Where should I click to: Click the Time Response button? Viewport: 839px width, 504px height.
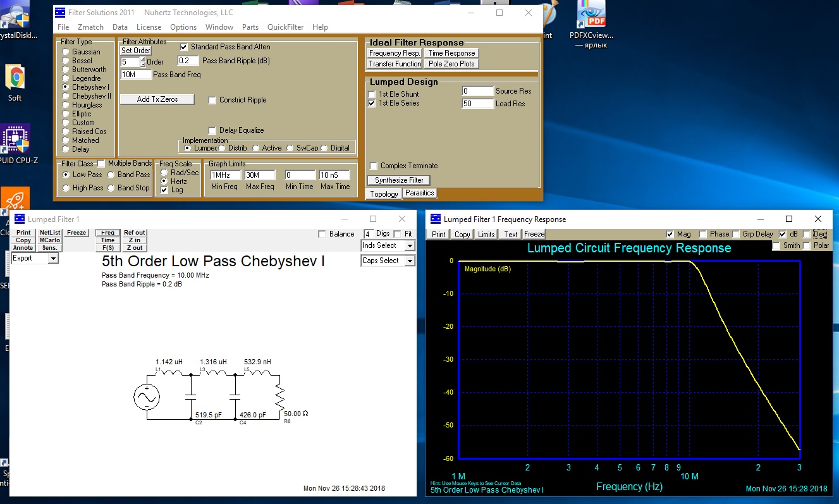pyautogui.click(x=451, y=53)
